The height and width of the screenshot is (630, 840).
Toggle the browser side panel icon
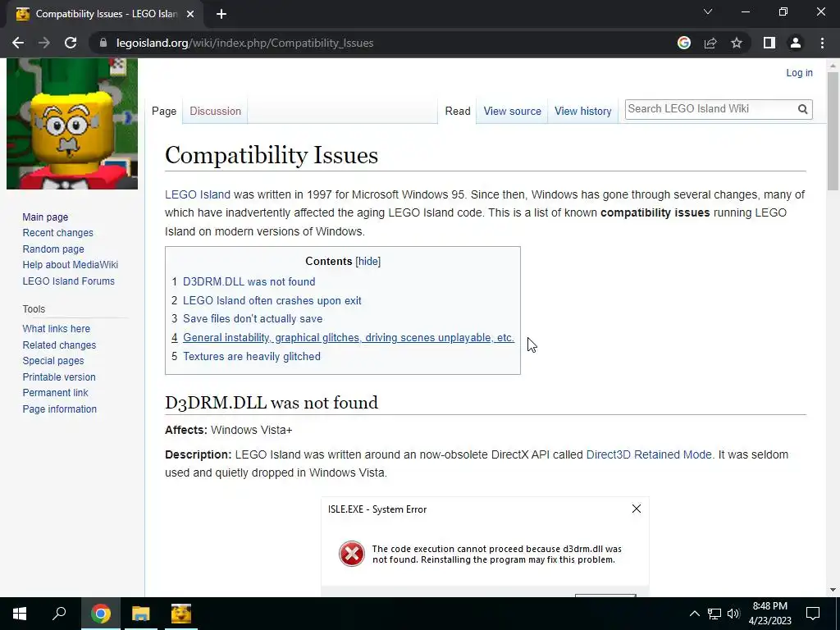point(769,43)
